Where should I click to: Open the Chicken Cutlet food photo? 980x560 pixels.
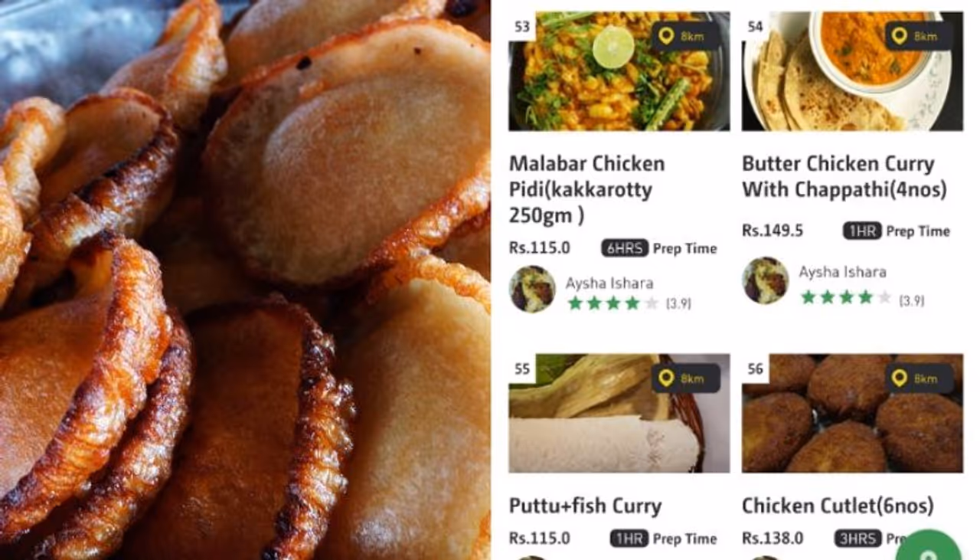(x=852, y=413)
